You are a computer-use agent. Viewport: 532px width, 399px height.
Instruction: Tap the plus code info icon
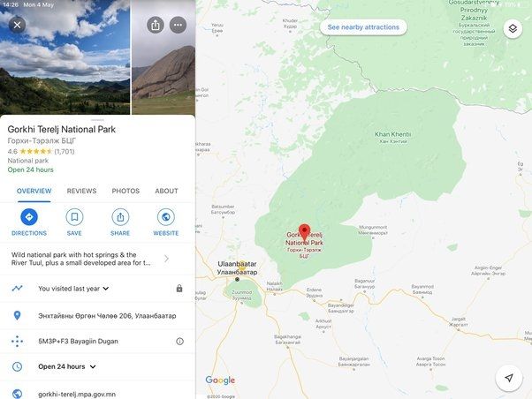point(179,342)
